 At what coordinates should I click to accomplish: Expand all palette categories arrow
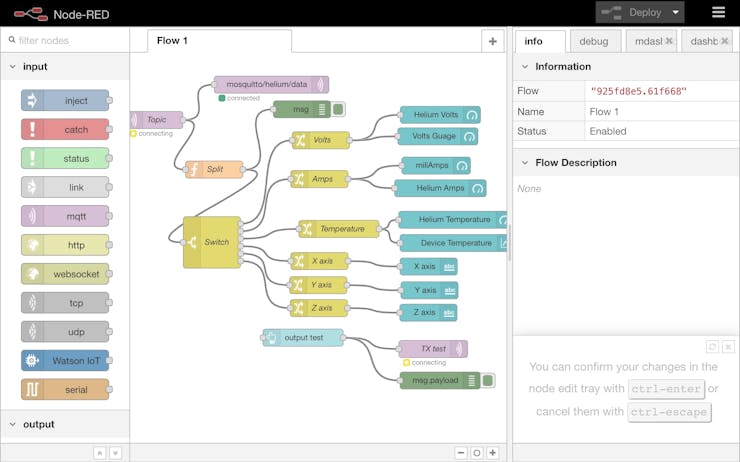click(116, 453)
